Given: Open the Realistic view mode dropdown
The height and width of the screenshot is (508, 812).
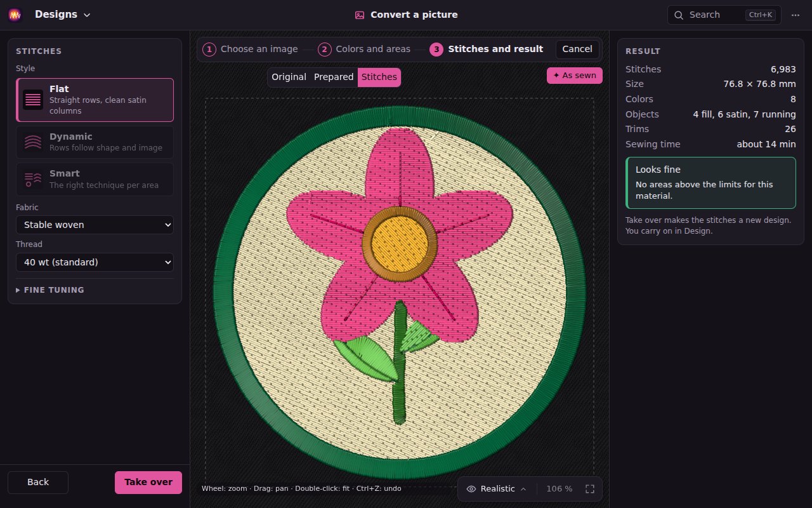Looking at the screenshot, I should (497, 489).
